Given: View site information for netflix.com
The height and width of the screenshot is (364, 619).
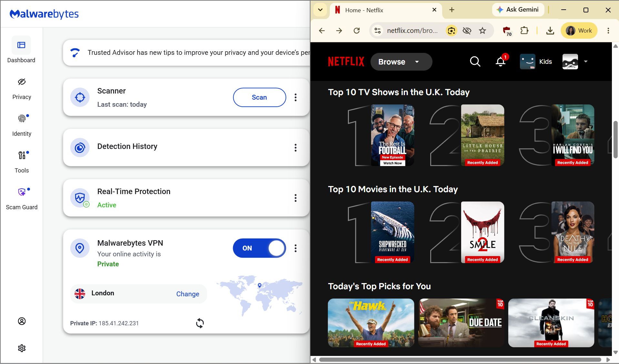Looking at the screenshot, I should 377,31.
